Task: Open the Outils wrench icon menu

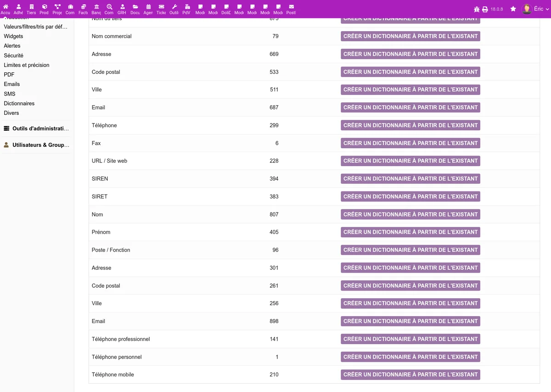Action: pyautogui.click(x=174, y=7)
